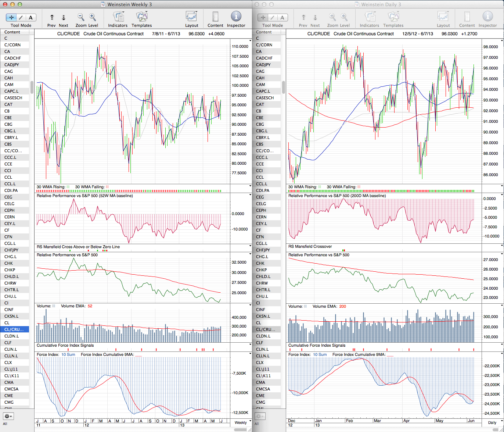The width and height of the screenshot is (504, 432).
Task: Click the Weekly sidebar's vertical scrollbar
Action: [x=32, y=88]
